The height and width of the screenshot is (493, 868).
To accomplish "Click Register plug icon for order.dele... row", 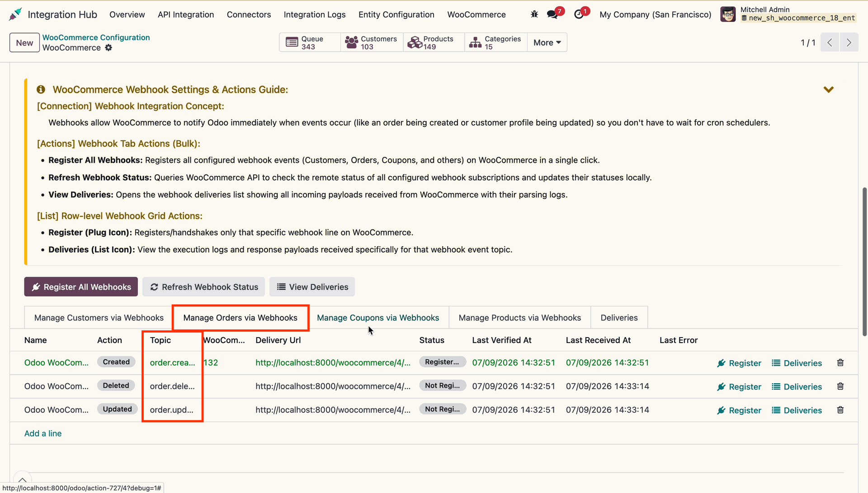I will [x=739, y=387].
